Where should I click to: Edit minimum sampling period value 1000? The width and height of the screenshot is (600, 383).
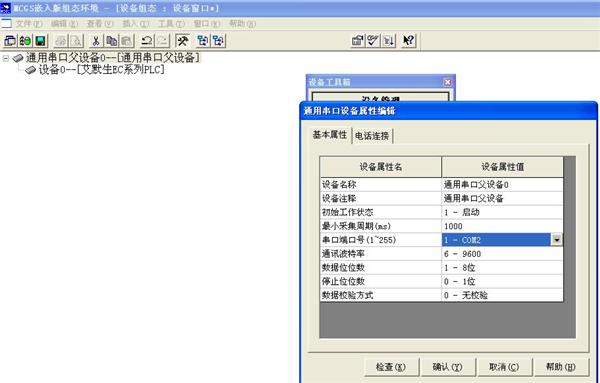coord(502,226)
